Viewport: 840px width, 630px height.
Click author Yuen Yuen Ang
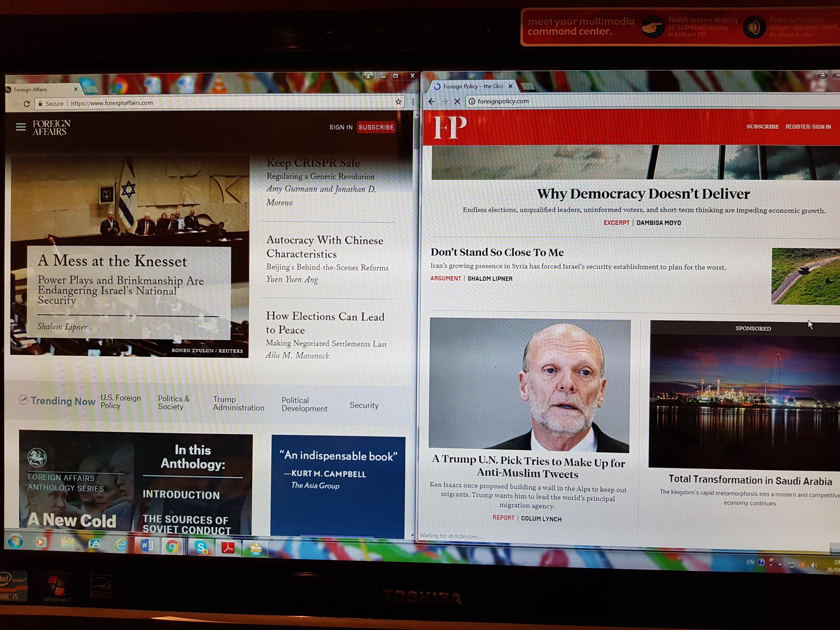[292, 279]
